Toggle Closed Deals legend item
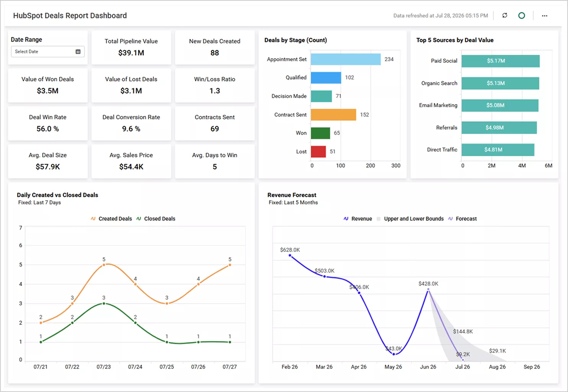Viewport: 568px width, 392px height. pos(156,219)
